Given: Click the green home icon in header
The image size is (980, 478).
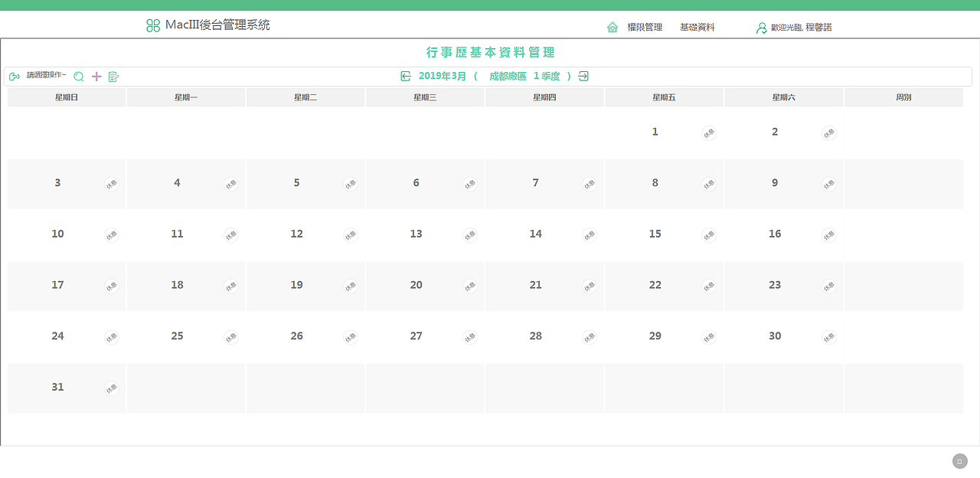Looking at the screenshot, I should 612,26.
